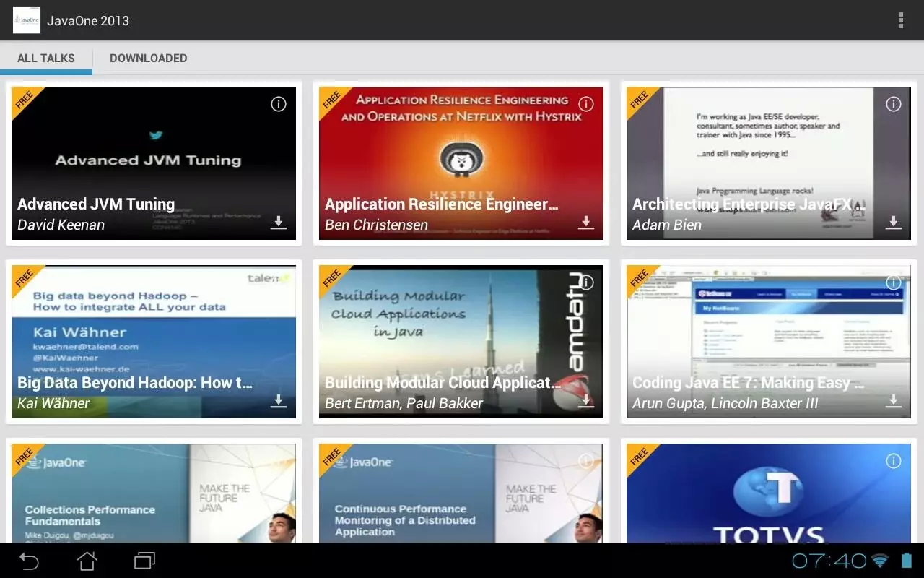Open the Big Data beyond Hadoop thumbnail
Screen dimensions: 924x578
[154, 342]
